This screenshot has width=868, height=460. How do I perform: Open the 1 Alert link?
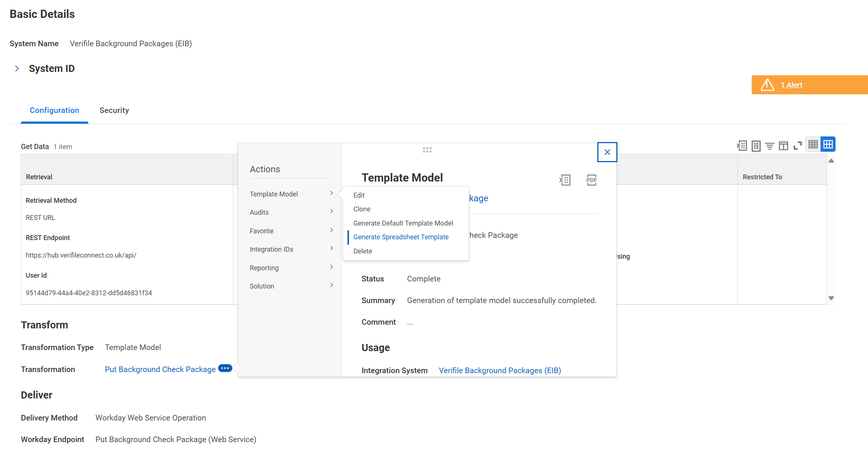[791, 85]
